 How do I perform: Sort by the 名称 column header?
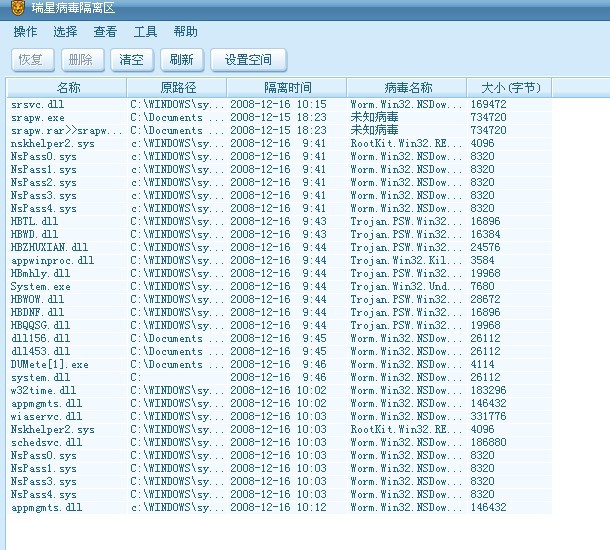(x=67, y=88)
